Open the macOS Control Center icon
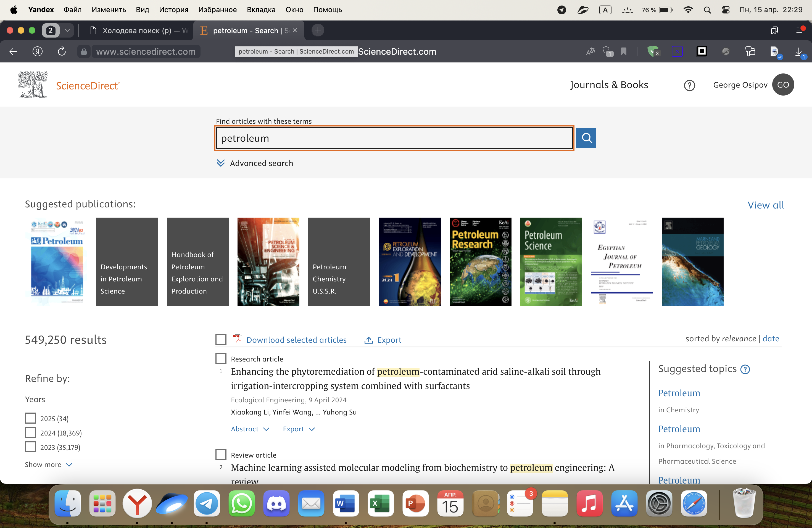This screenshot has height=528, width=812. point(726,10)
